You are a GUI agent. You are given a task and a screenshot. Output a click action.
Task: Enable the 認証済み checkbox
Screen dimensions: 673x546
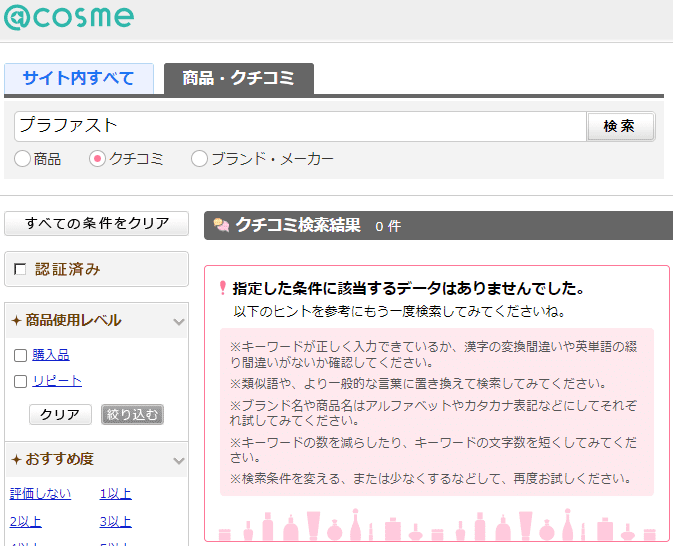20,269
